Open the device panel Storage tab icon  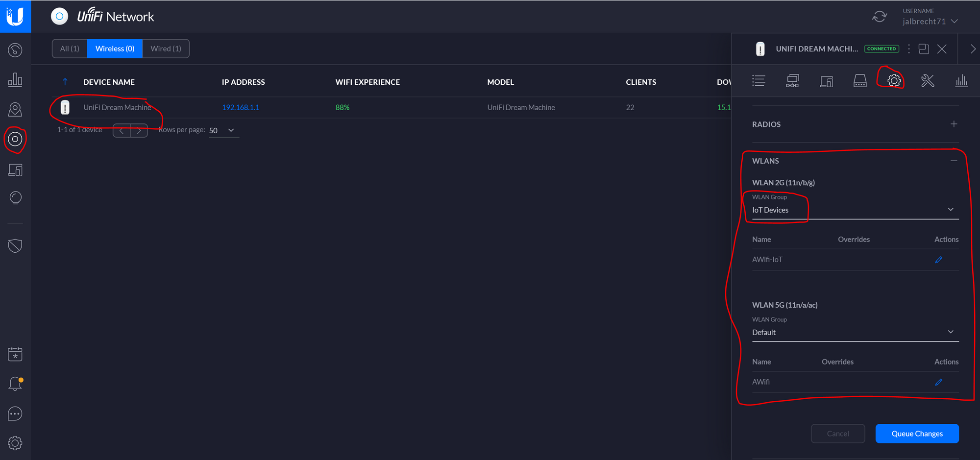tap(860, 81)
